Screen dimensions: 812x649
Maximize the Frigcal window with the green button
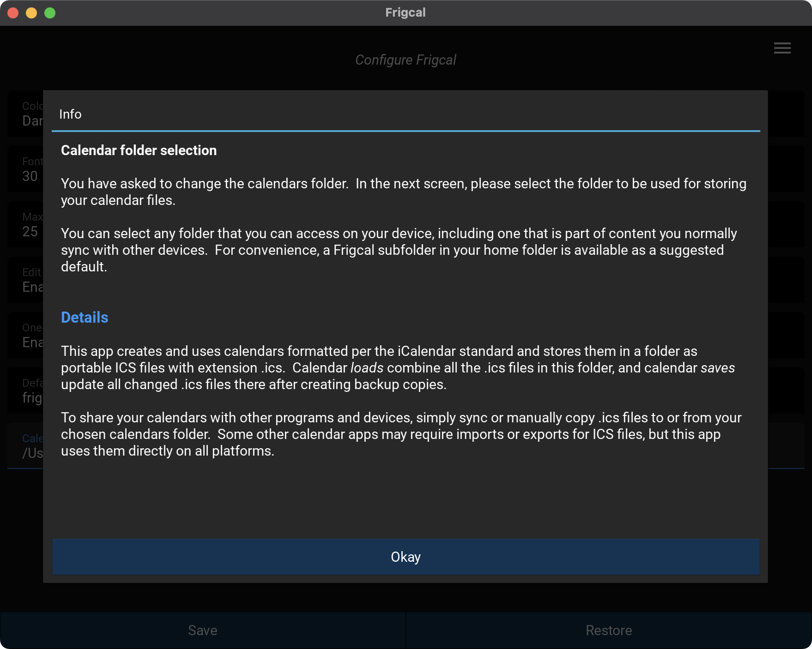point(50,13)
